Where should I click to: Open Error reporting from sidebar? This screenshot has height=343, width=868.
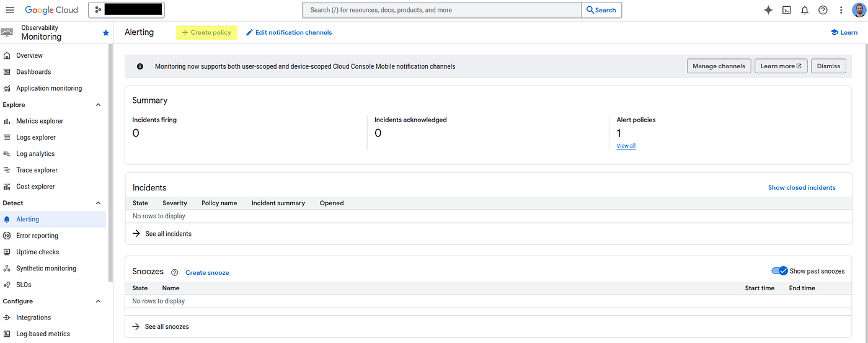pyautogui.click(x=37, y=236)
